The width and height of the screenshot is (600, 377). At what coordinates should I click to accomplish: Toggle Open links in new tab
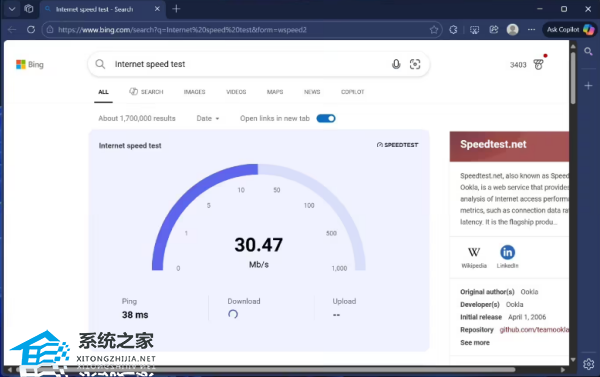(326, 118)
